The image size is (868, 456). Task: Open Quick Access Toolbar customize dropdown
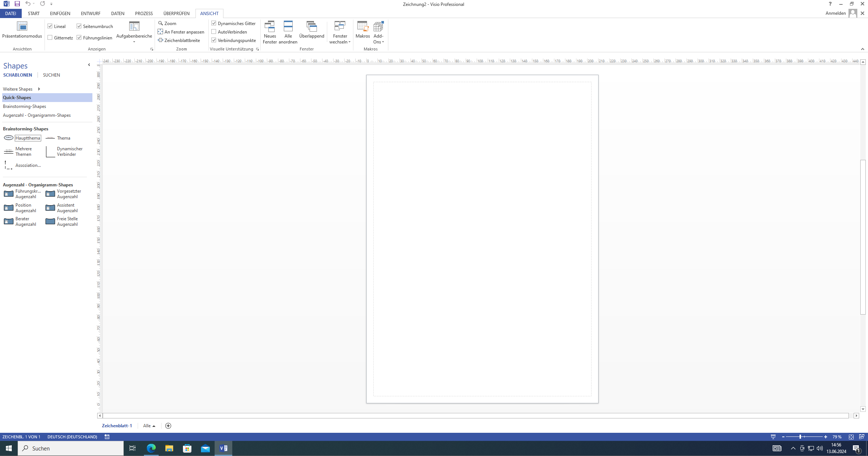point(51,4)
